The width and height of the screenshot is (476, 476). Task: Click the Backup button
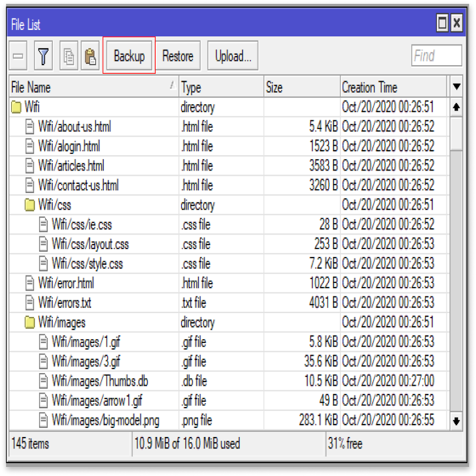click(129, 56)
